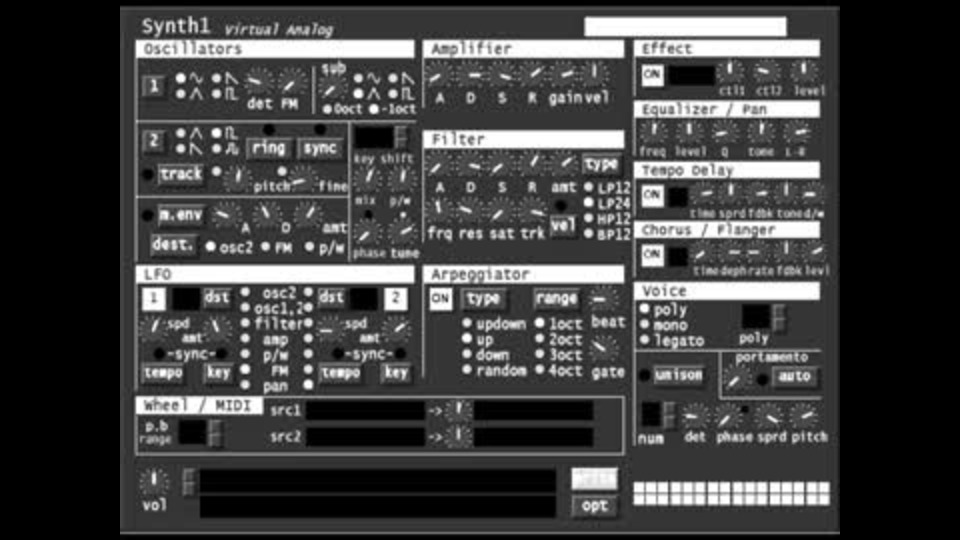Click oscillator 1 FM knob
960x540 pixels.
coord(292,82)
